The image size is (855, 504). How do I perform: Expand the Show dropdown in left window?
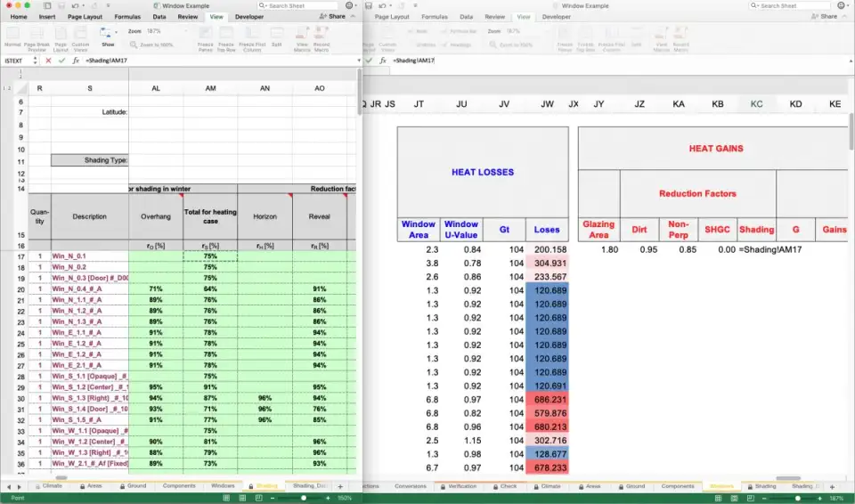coord(108,37)
